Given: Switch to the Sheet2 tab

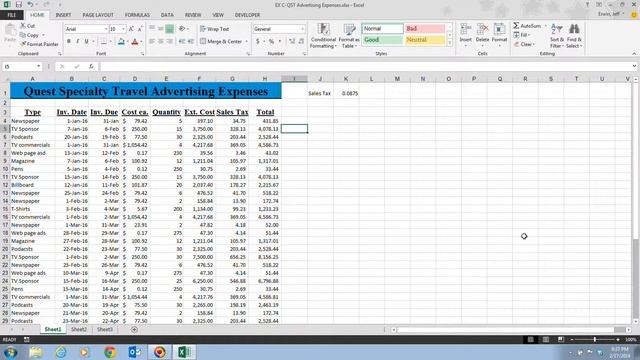Looking at the screenshot, I should 78,329.
